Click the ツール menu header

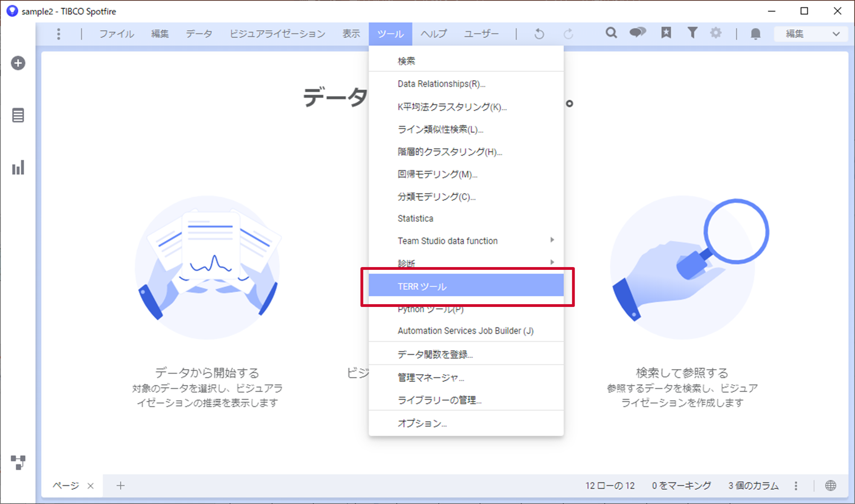tap(390, 34)
